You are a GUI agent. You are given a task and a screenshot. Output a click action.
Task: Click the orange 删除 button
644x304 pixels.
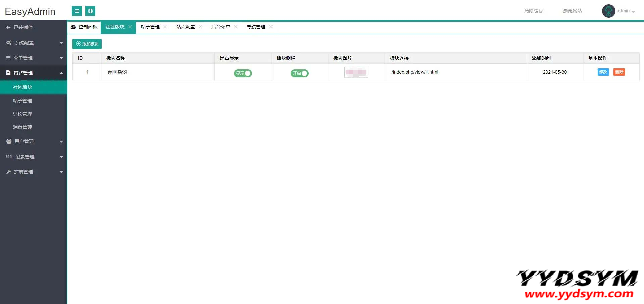[x=619, y=72]
